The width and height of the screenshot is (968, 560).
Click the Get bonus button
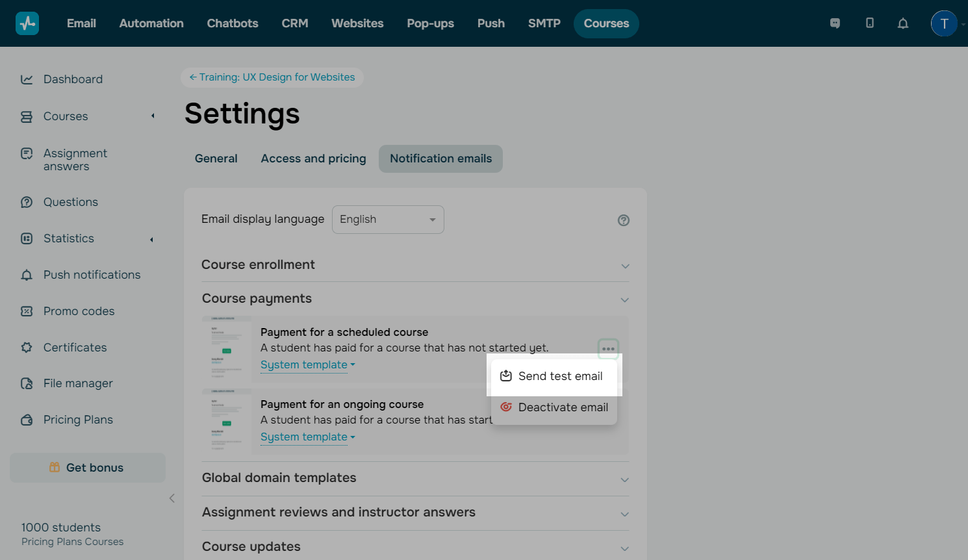click(x=88, y=468)
